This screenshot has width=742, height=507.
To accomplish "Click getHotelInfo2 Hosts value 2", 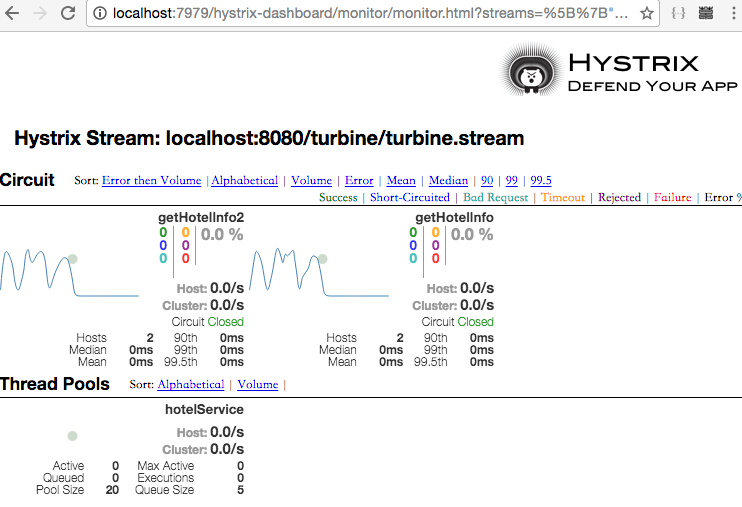I will (x=150, y=338).
